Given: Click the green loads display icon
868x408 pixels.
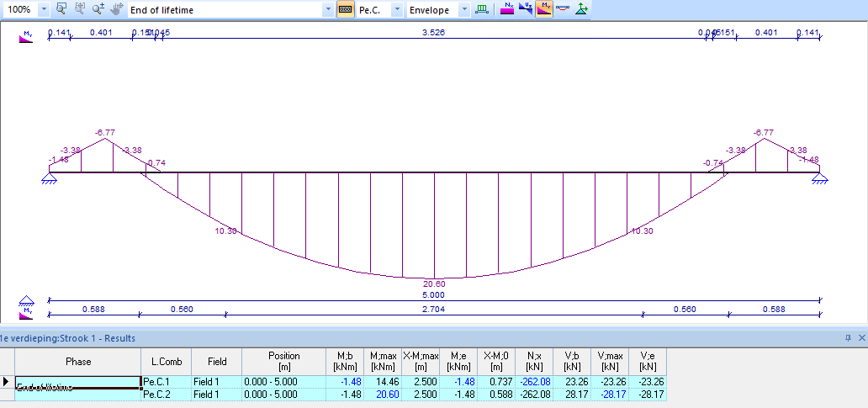Looking at the screenshot, I should coord(482,9).
